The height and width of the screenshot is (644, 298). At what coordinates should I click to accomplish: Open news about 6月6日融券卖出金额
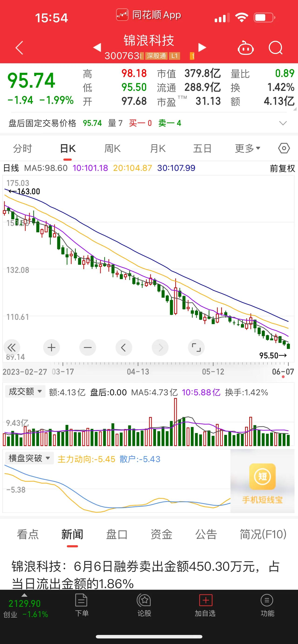(x=146, y=575)
